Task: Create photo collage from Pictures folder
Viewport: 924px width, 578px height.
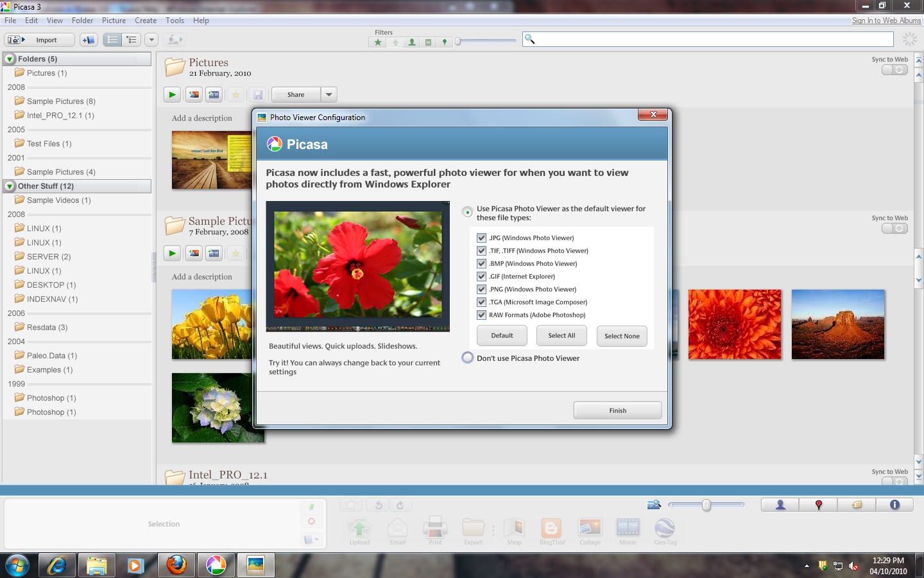Action: pos(193,94)
